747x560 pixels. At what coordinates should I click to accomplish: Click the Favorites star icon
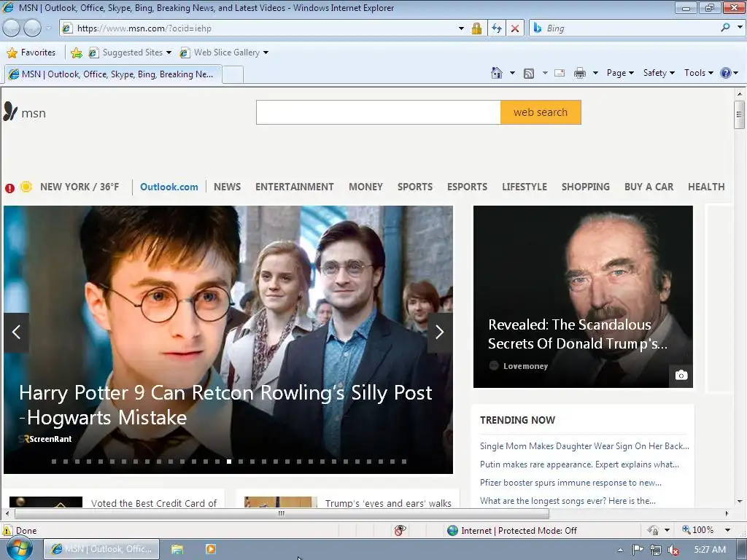(12, 52)
